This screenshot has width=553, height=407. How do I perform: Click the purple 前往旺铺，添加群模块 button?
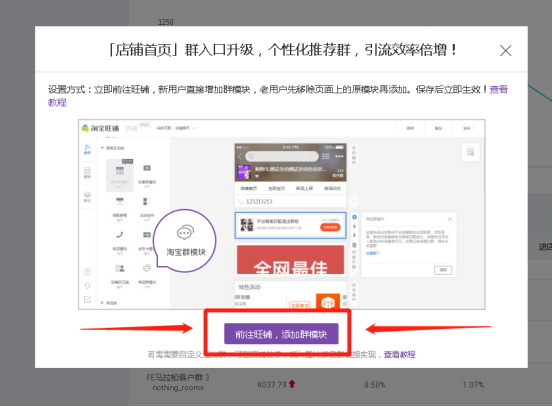(281, 334)
